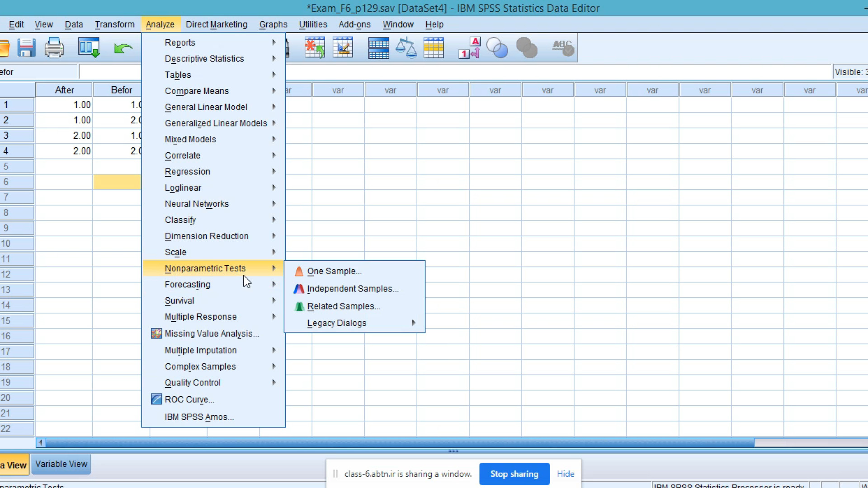Switch to the Variable View tab

(61, 464)
